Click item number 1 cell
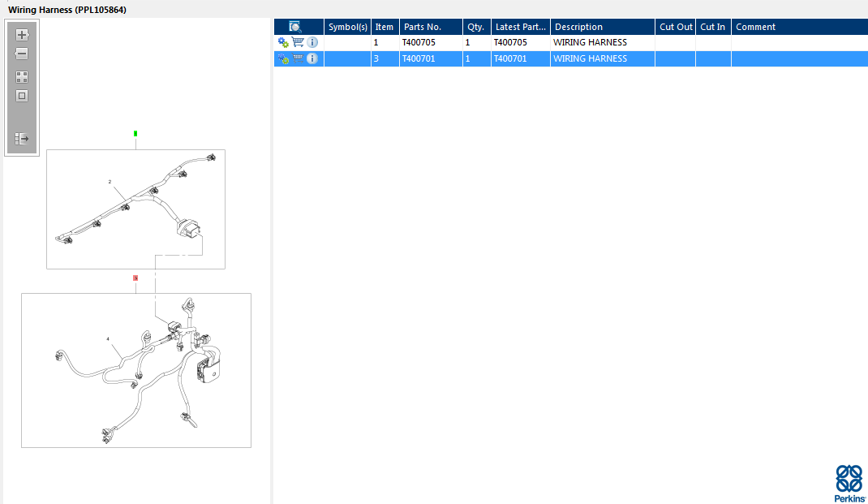This screenshot has height=504, width=868. pyautogui.click(x=385, y=43)
